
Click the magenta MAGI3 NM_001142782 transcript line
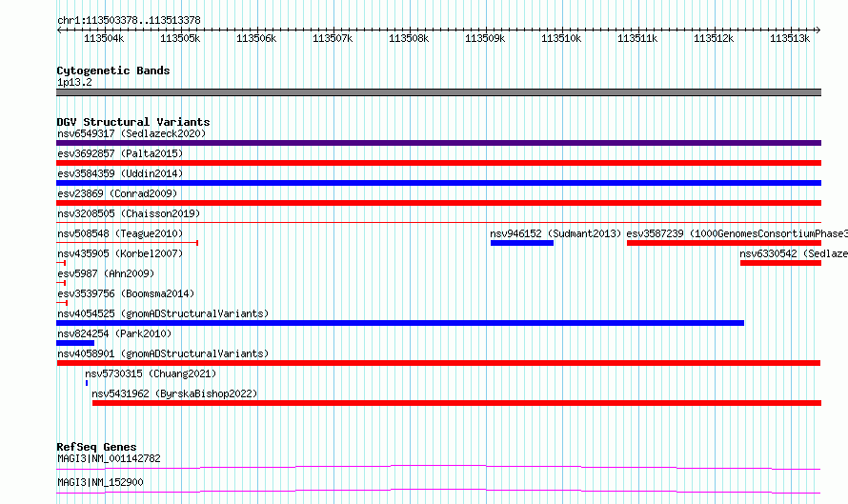(x=438, y=467)
